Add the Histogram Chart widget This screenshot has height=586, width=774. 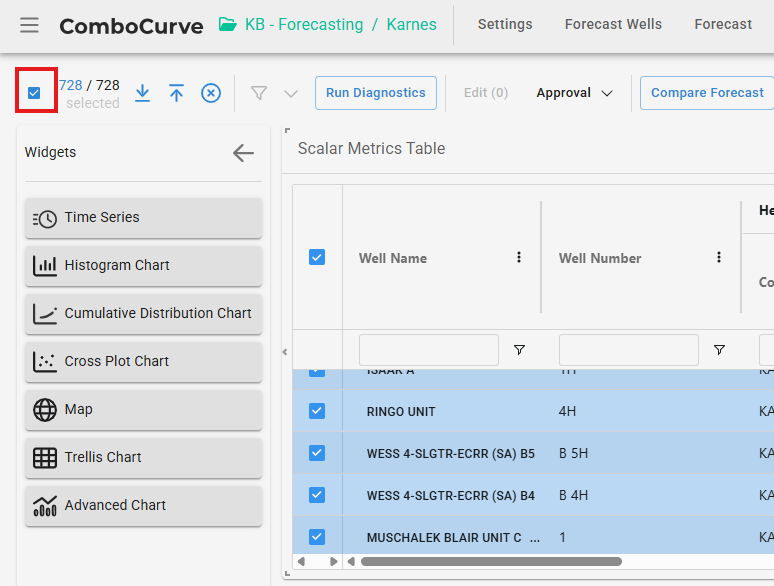(x=143, y=266)
